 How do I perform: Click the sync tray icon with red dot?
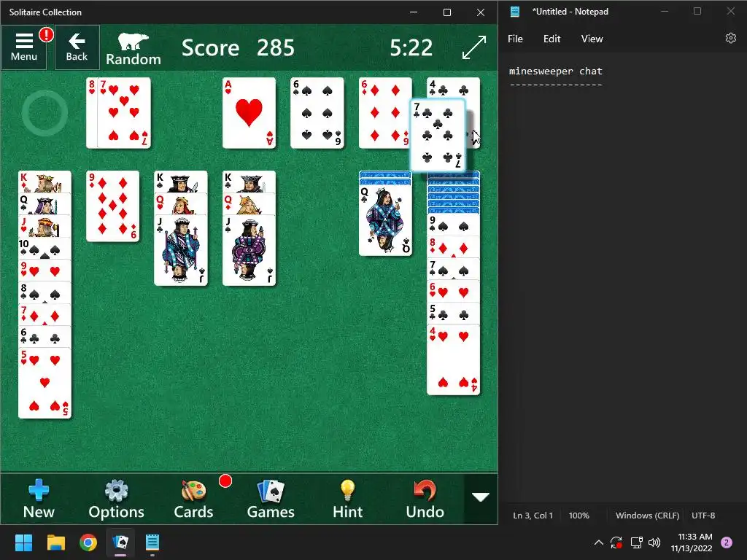pos(616,542)
